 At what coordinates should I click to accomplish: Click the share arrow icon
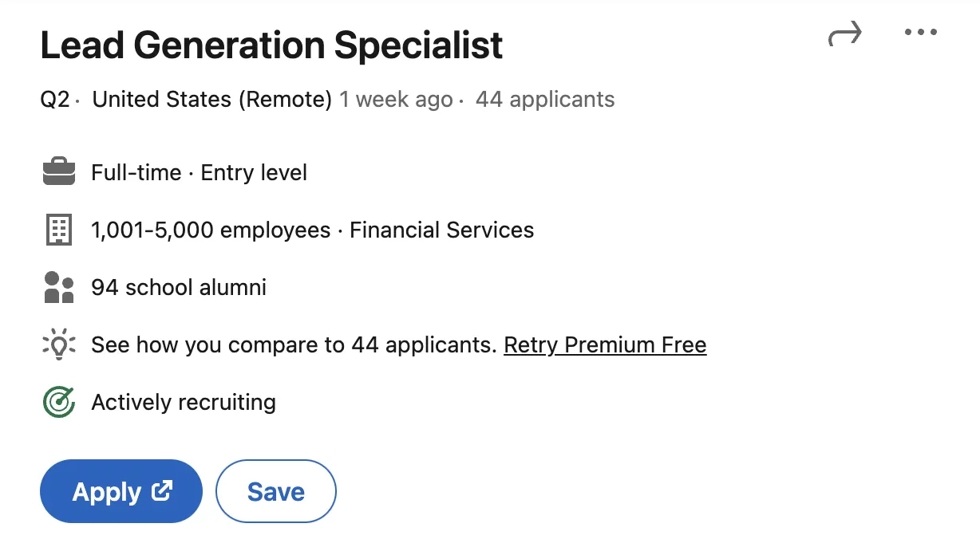coord(844,34)
